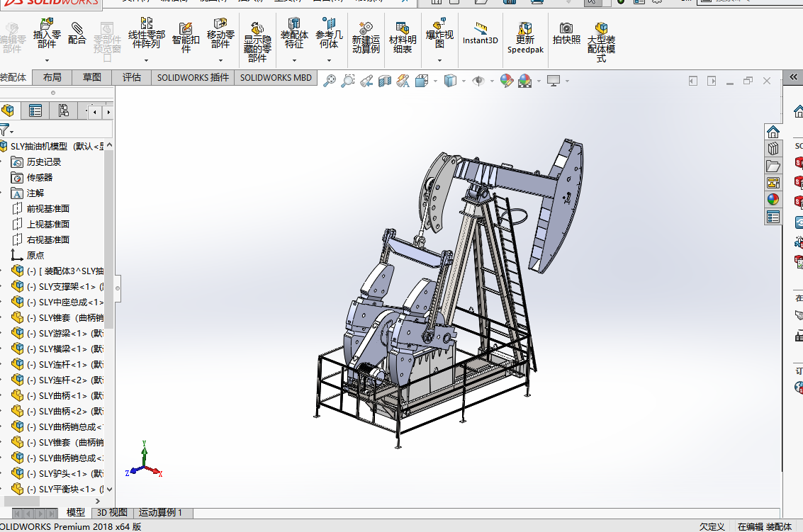803x532 pixels.
Task: Open Custom Properties in task pane
Action: [773, 217]
